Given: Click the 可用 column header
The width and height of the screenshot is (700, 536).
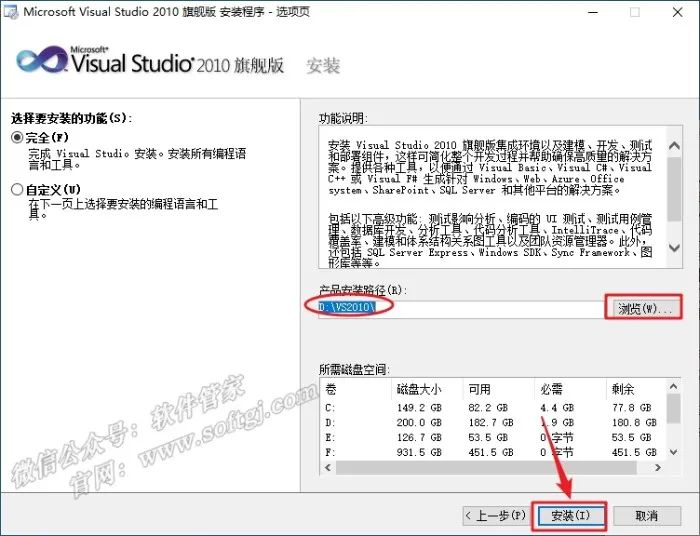Looking at the screenshot, I should click(499, 389).
